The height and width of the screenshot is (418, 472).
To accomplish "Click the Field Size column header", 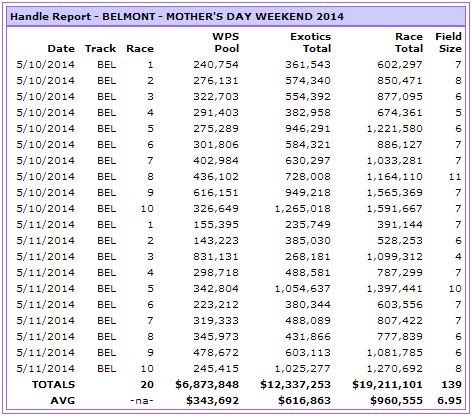I will pos(448,43).
